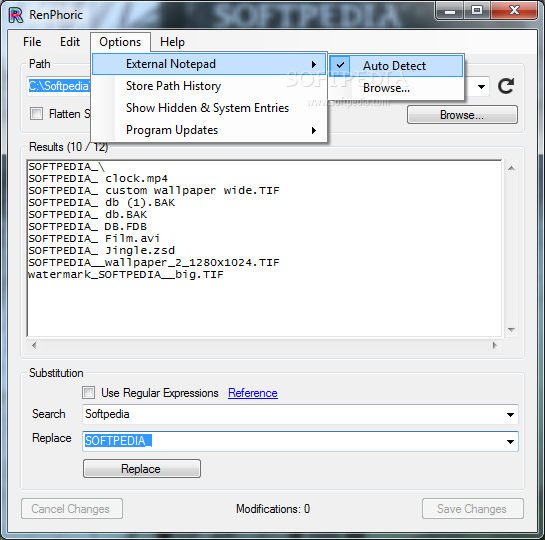Select result 'SOFTPEDIA_ db.BAK'
Screen dimensions: 545x540
(x=88, y=214)
